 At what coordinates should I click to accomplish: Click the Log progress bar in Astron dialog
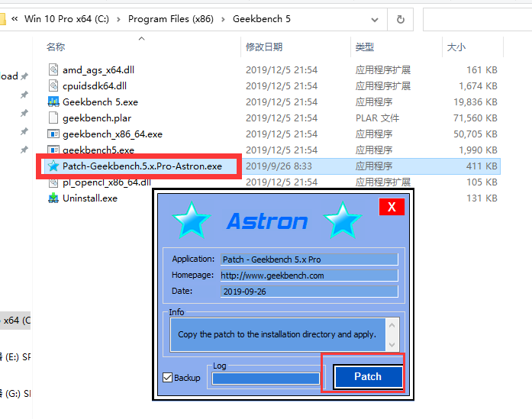[266, 379]
